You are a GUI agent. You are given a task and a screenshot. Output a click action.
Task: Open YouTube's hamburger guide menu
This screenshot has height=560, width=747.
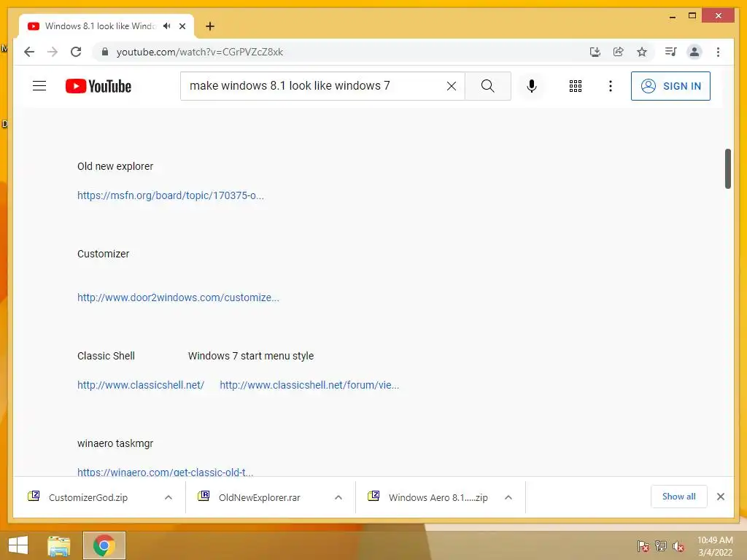[39, 86]
